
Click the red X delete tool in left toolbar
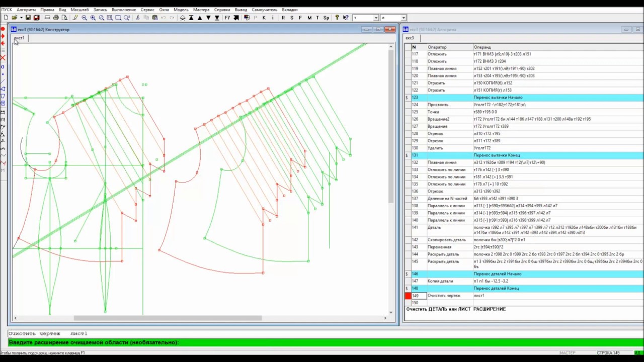(3, 58)
